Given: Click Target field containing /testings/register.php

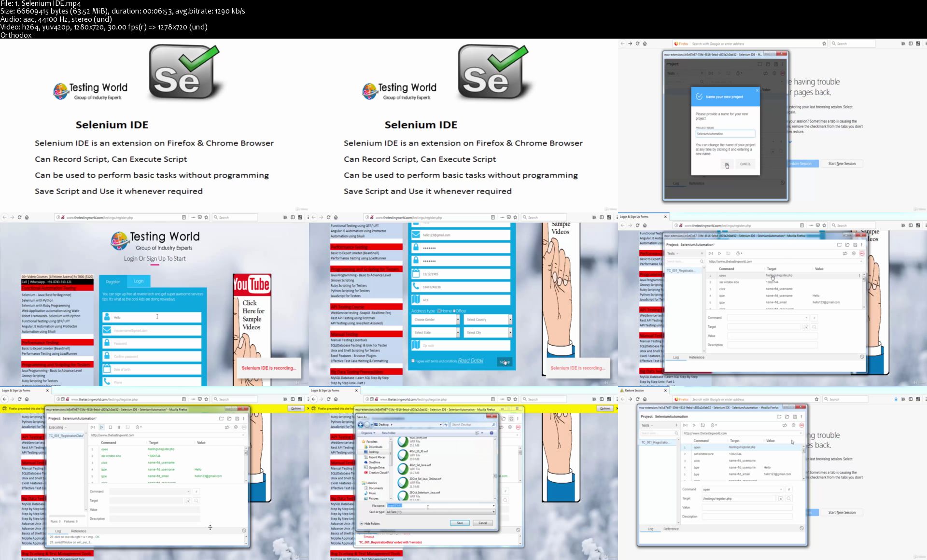Looking at the screenshot, I should point(739,498).
